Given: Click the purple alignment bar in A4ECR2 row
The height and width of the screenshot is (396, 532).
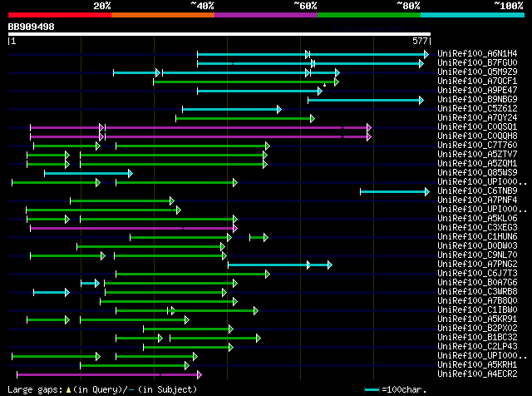Looking at the screenshot, I should coord(109,375).
